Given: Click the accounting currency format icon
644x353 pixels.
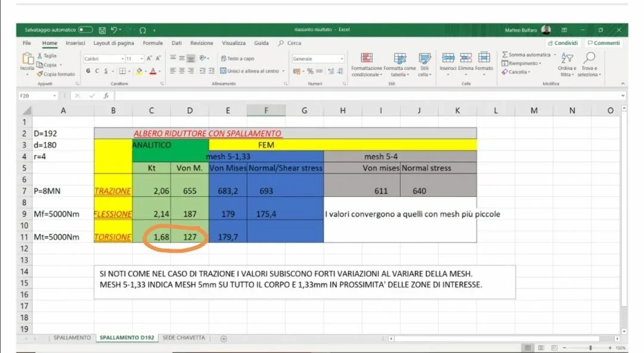Looking at the screenshot, I should (x=296, y=71).
